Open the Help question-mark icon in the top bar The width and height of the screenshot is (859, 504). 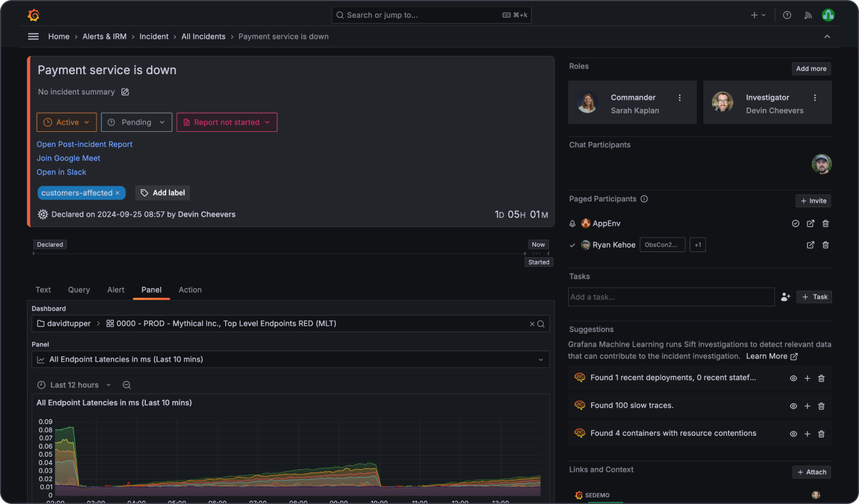[787, 14]
